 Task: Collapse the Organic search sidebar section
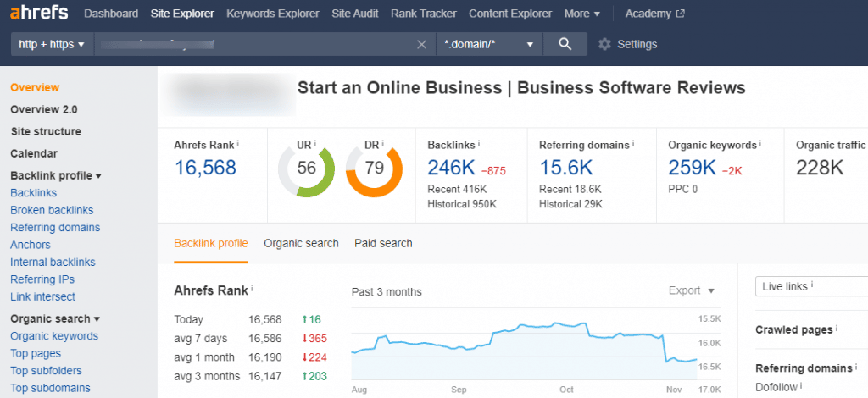coord(55,319)
